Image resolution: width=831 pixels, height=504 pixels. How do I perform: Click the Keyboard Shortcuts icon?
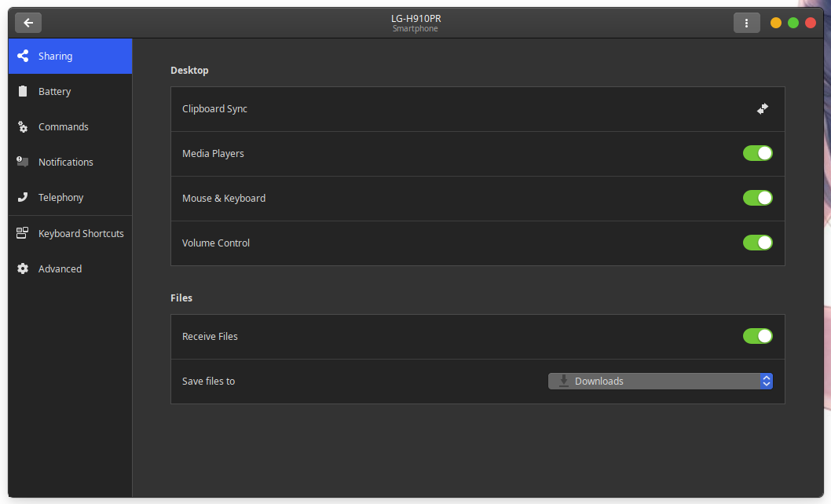pos(22,233)
